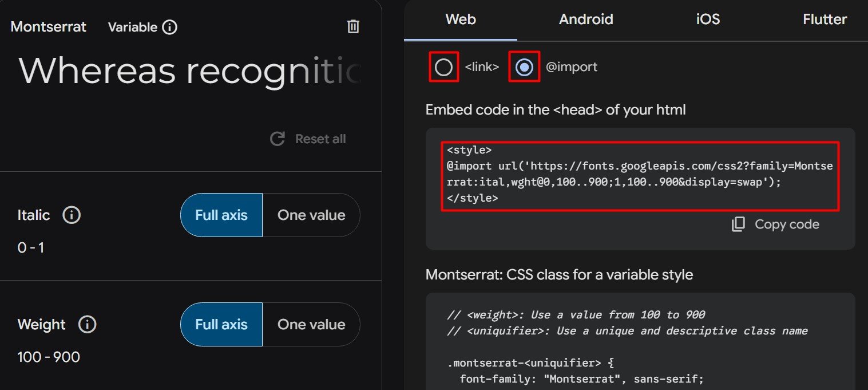
Task: Open the Italic axis info icon
Action: (x=72, y=215)
